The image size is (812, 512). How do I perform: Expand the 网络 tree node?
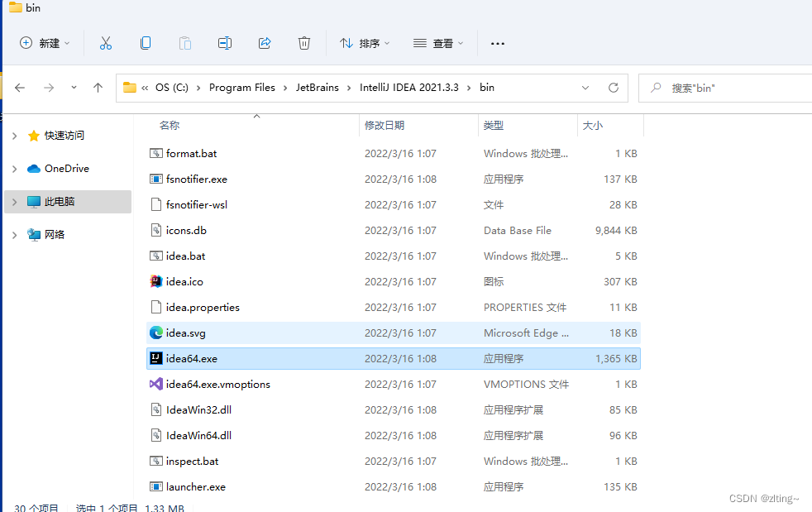click(15, 235)
